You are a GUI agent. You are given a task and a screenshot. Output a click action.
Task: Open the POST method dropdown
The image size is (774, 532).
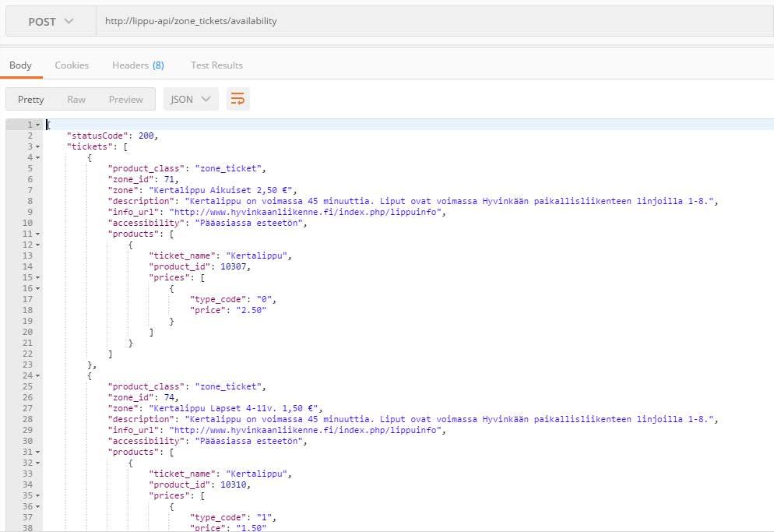point(51,22)
